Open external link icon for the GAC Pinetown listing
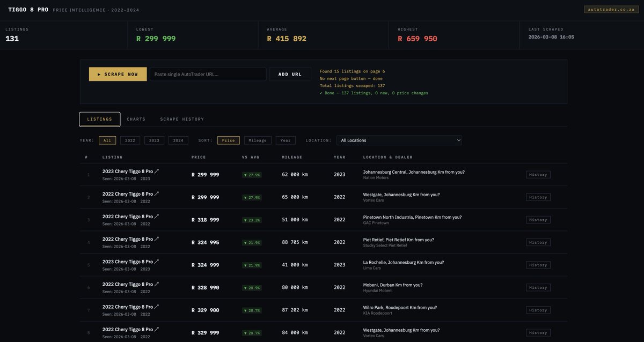Image resolution: width=644 pixels, height=342 pixels. coord(157,217)
